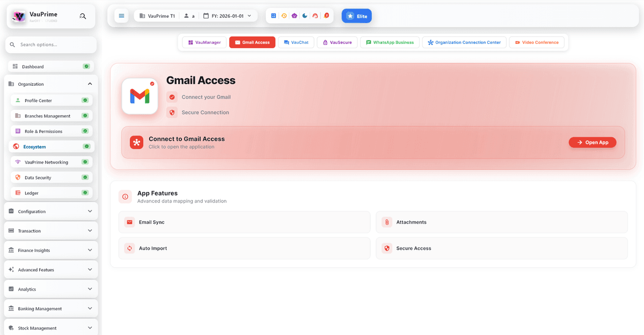Open the Organization Connection Center tab
The height and width of the screenshot is (335, 644).
464,42
